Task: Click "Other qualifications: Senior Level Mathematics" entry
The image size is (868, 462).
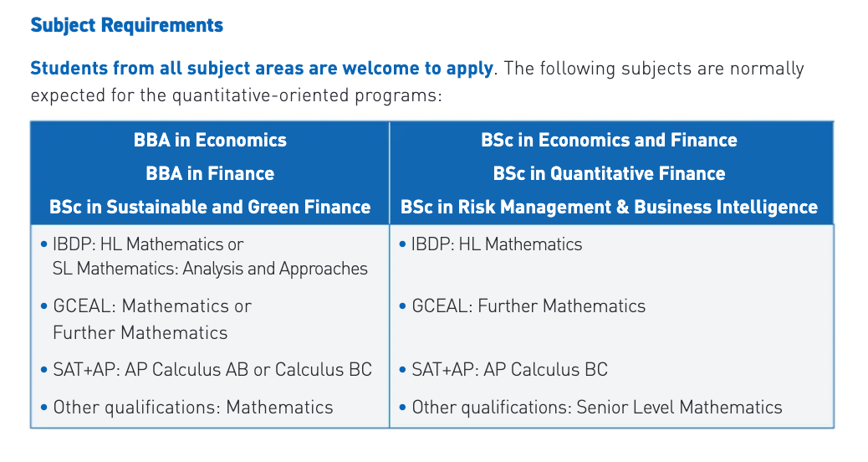Action: click(x=597, y=408)
